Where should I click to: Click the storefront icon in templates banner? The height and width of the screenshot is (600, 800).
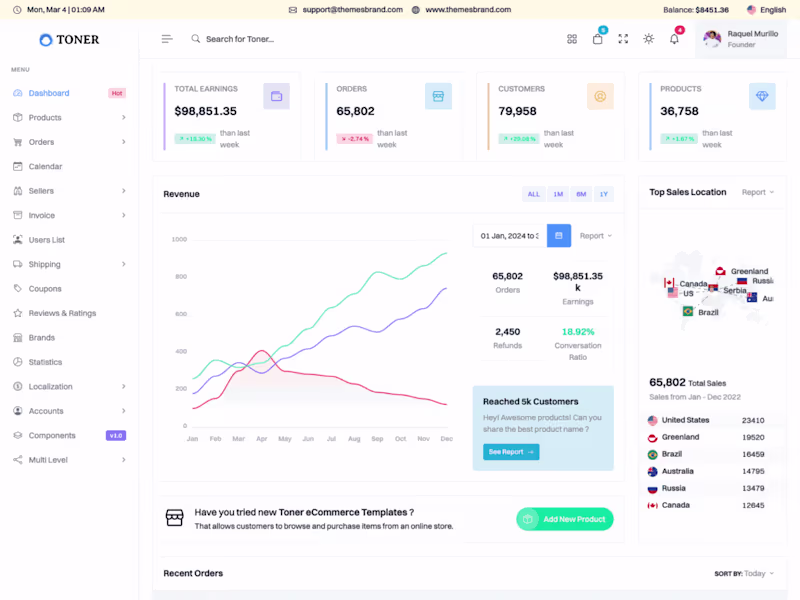(174, 517)
